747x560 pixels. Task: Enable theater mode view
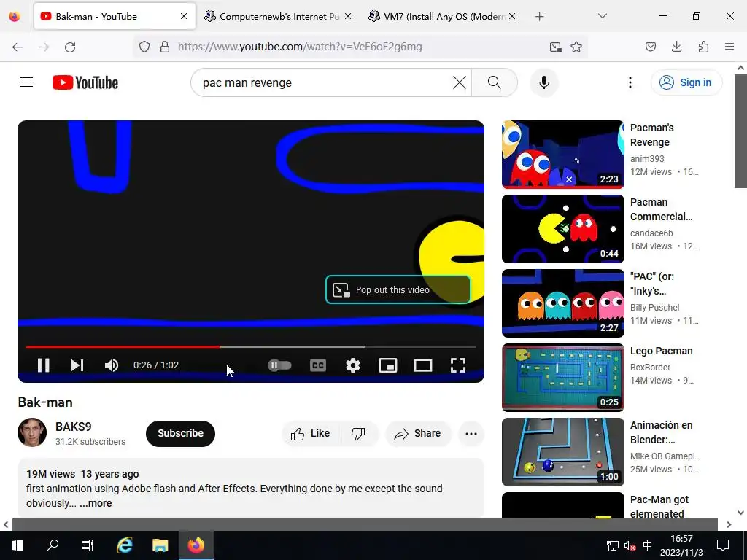click(x=423, y=365)
